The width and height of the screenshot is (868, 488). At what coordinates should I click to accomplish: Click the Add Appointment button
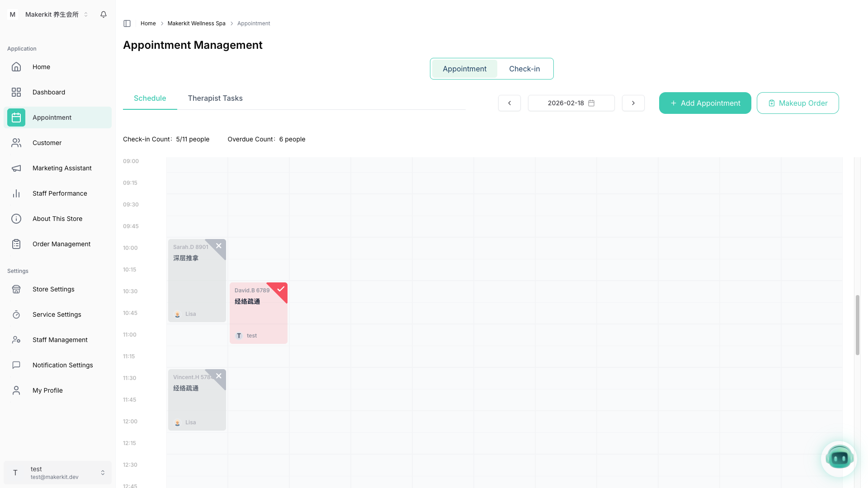tap(705, 103)
